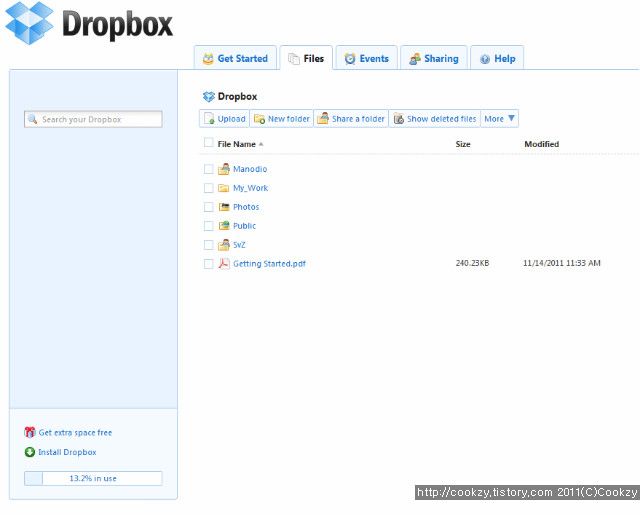Click the File Name column header

[x=236, y=144]
